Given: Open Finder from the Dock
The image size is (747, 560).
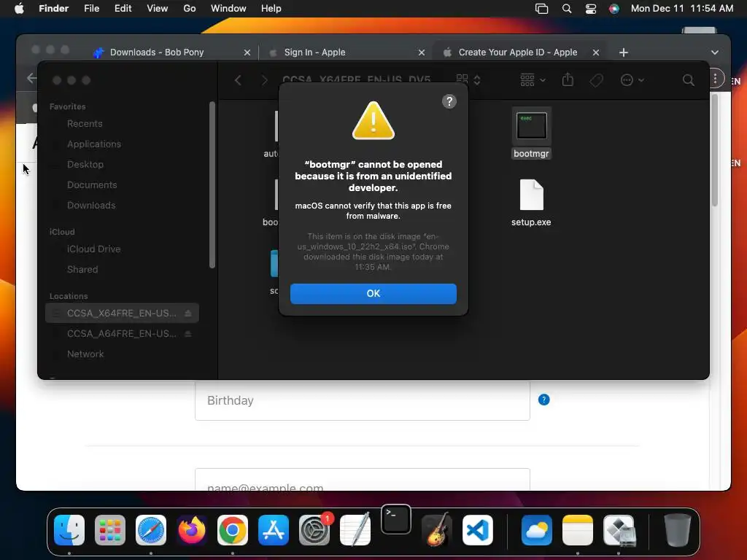Looking at the screenshot, I should (69, 530).
